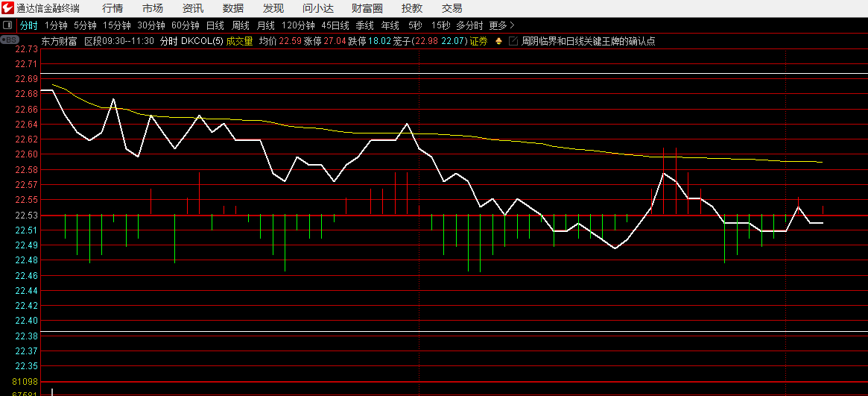The height and width of the screenshot is (396, 868).
Task: Open the 数据 menu
Action: pos(233,8)
